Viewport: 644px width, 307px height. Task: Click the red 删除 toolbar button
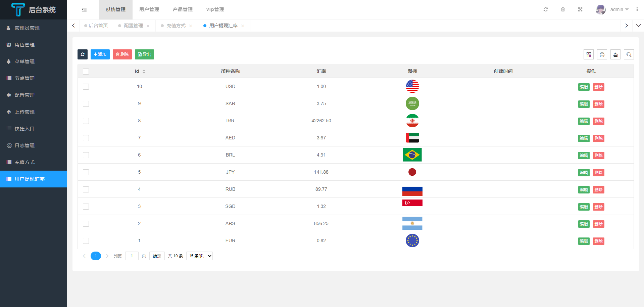122,54
